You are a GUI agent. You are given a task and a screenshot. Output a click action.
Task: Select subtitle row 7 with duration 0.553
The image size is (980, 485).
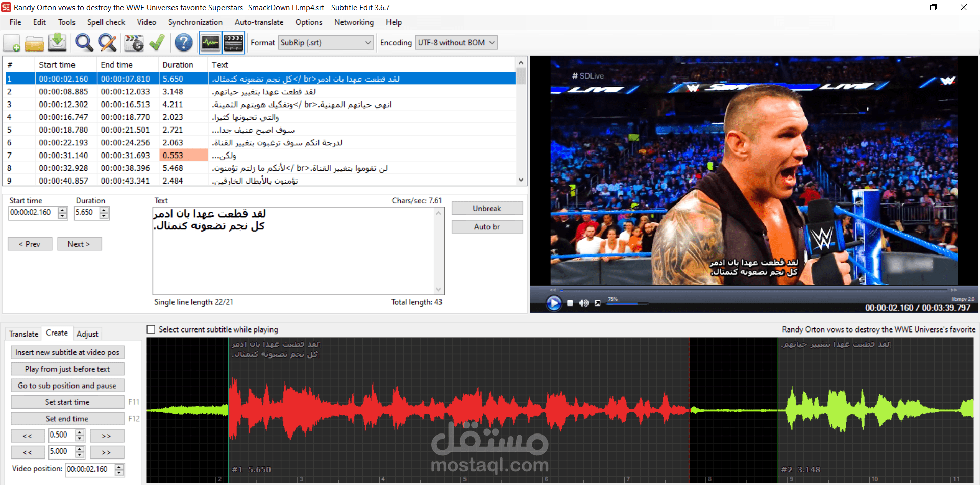pos(260,156)
